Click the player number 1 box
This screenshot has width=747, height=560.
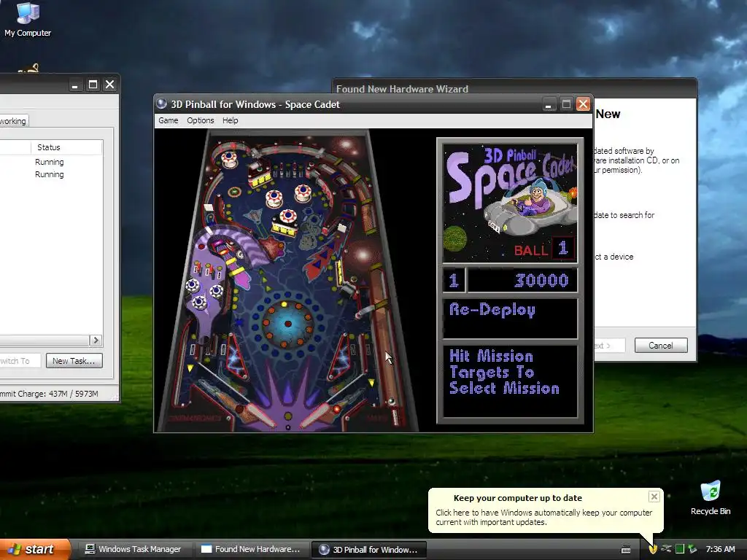click(x=454, y=280)
